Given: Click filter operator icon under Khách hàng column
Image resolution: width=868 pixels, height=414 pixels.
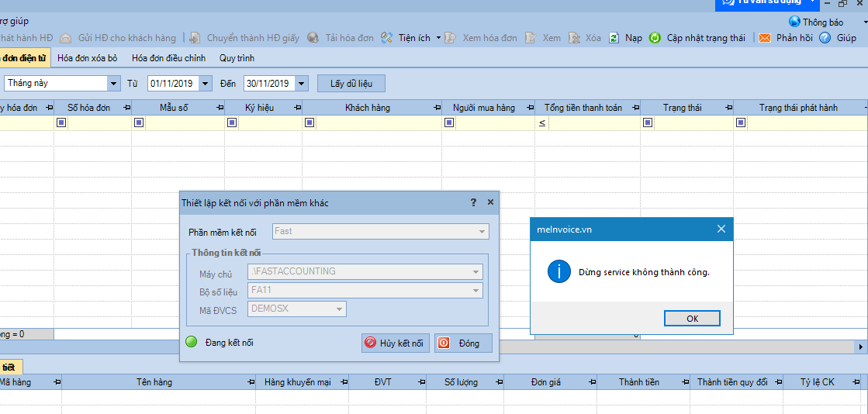Looking at the screenshot, I should pos(310,122).
